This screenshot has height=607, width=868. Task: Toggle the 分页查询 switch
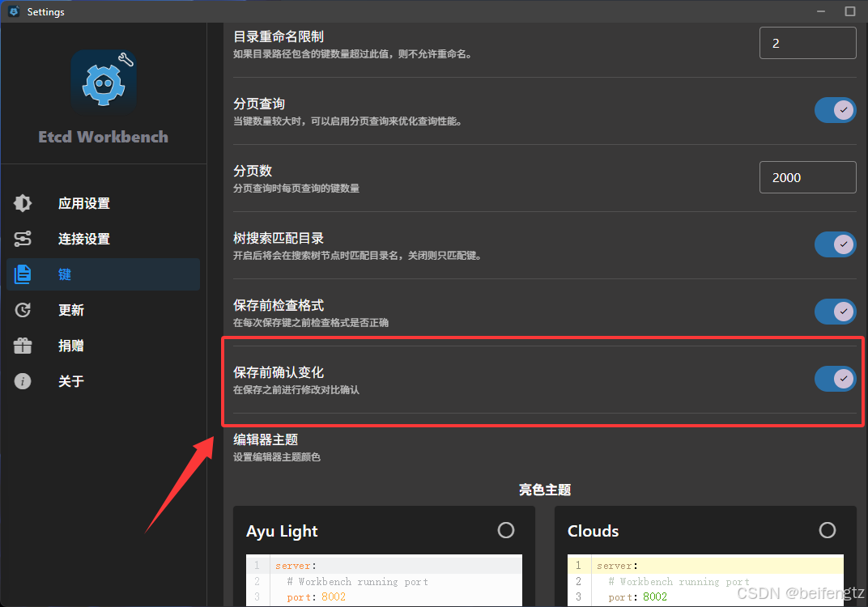click(x=835, y=110)
